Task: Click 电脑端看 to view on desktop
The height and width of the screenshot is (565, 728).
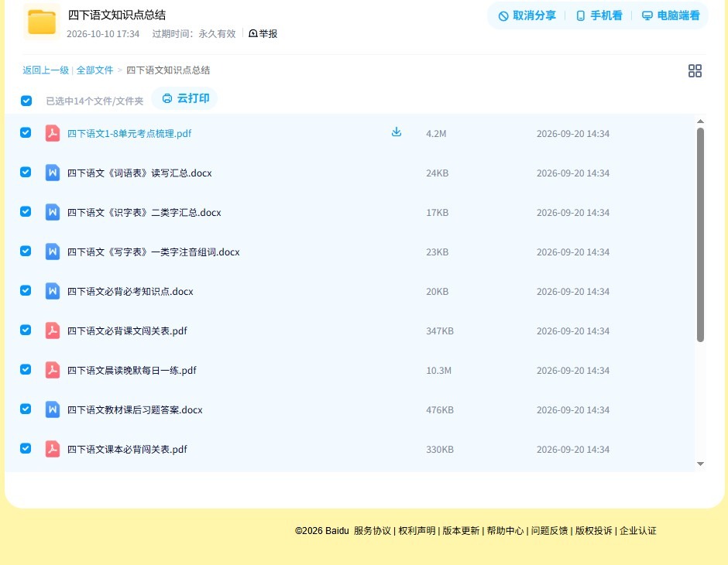Action: click(671, 15)
